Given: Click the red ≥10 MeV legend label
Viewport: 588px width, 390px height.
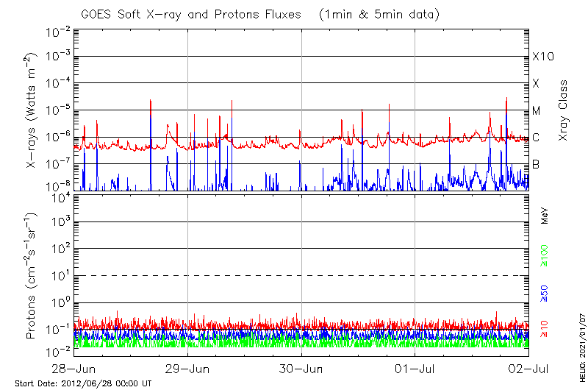Looking at the screenshot, I should pyautogui.click(x=545, y=330).
